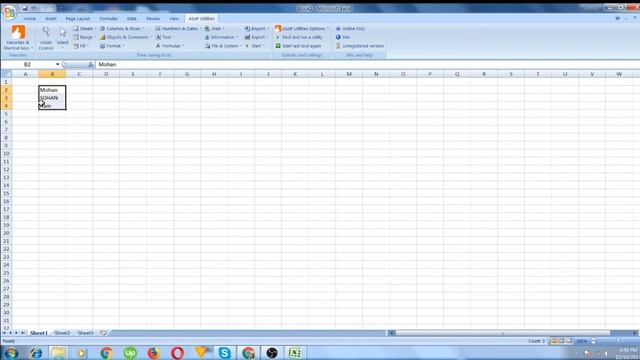Open ASAP Utilities Options menu
The image size is (640, 360).
(x=302, y=29)
